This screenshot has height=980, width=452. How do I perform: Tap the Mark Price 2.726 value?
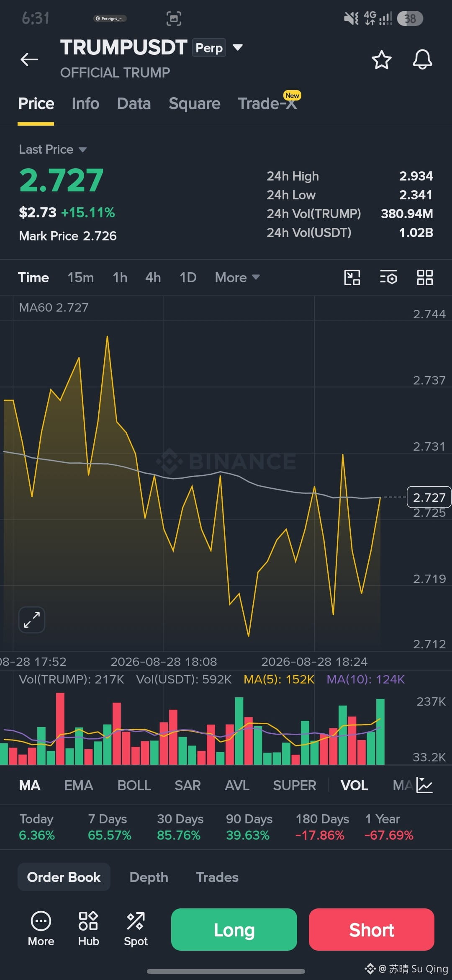(x=68, y=236)
